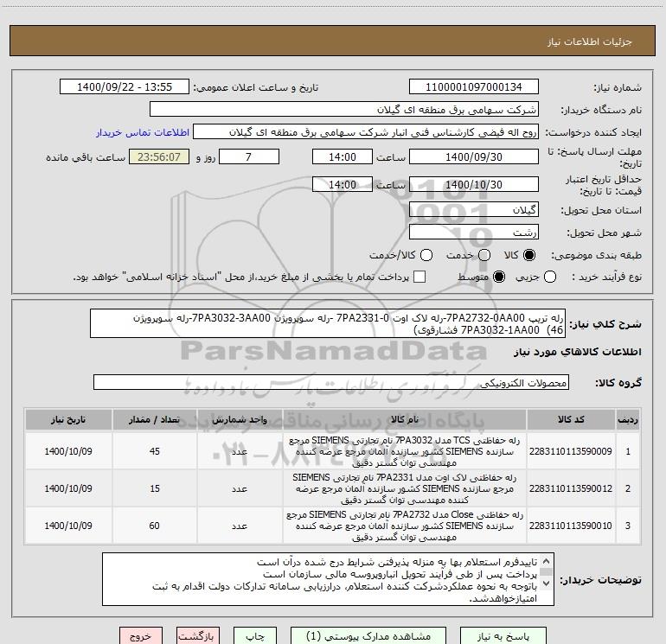Image resolution: width=666 pixels, height=644 pixels.
Task: Click the 7PA2732 Close relay item name
Action: (405, 526)
